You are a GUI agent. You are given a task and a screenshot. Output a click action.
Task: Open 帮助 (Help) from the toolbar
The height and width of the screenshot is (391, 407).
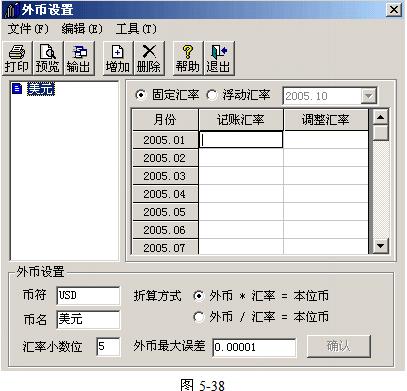click(188, 58)
